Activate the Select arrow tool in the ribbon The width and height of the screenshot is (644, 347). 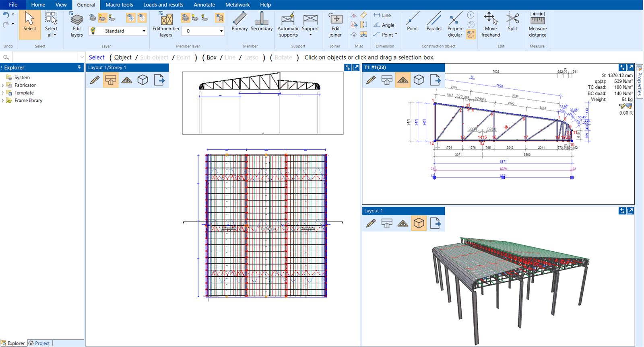[30, 25]
